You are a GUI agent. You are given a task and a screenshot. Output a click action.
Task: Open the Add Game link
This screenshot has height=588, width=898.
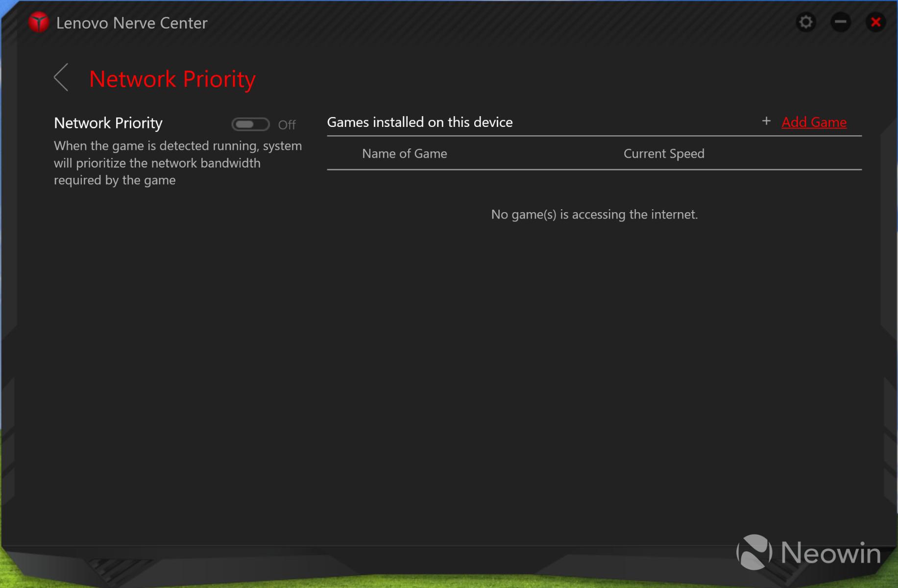click(814, 122)
